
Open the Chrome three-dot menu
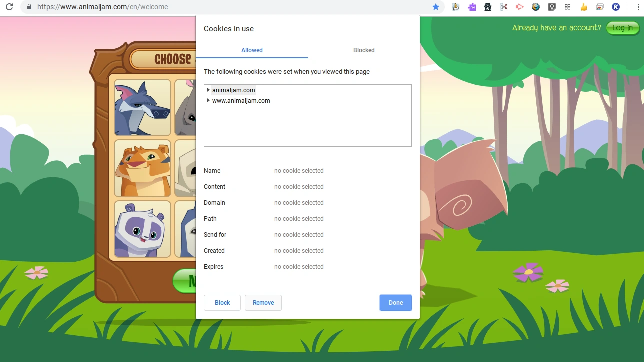(x=638, y=7)
